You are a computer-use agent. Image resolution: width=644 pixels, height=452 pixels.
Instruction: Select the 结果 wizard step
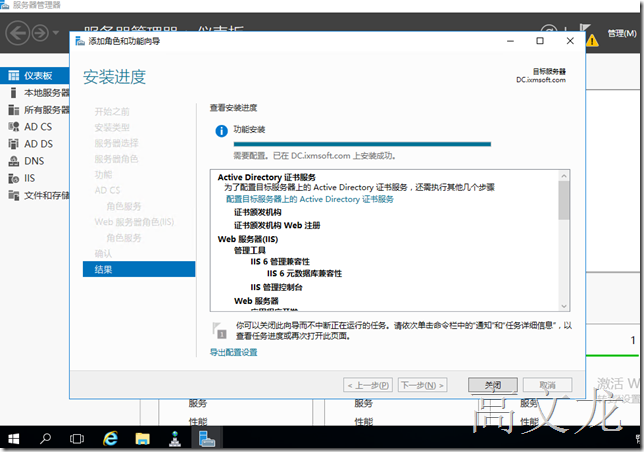click(x=139, y=269)
